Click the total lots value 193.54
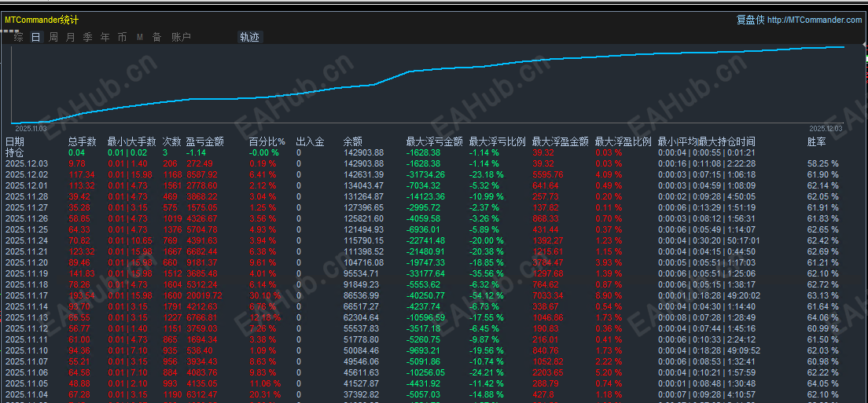This screenshot has width=868, height=403. [82, 295]
